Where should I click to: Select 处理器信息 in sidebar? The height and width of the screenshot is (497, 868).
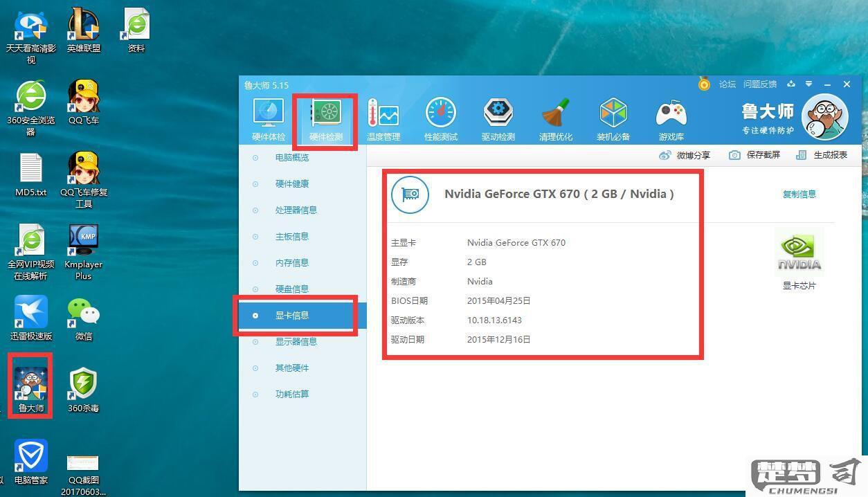tap(296, 210)
